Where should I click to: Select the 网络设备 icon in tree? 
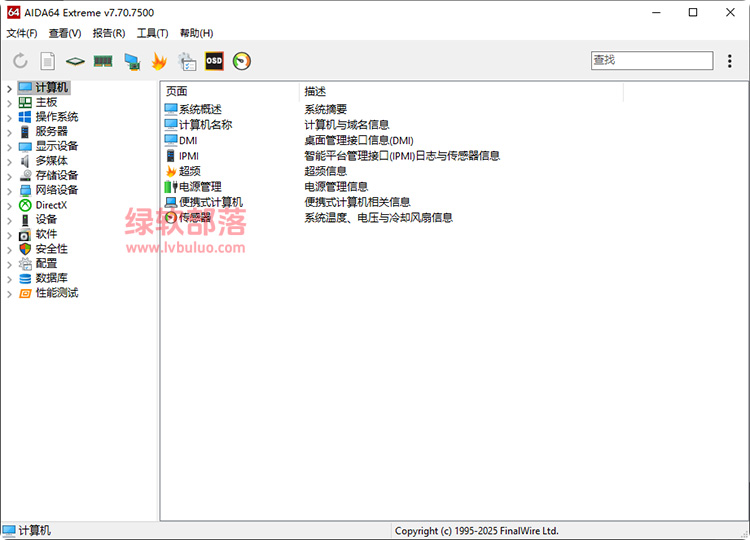pos(25,190)
